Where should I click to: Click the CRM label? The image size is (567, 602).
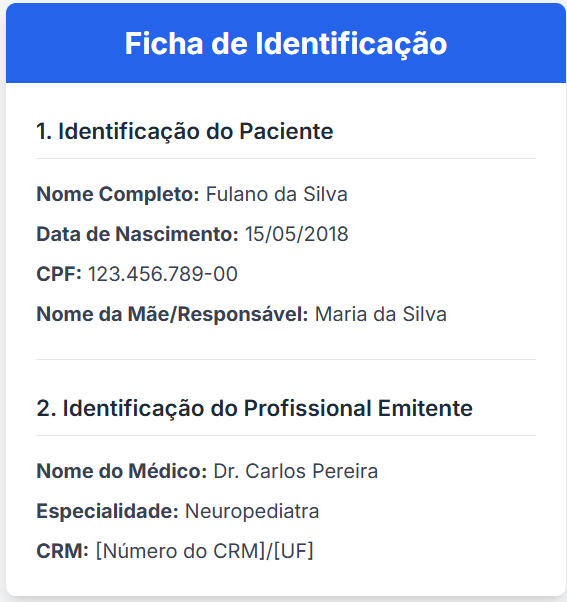(x=63, y=551)
